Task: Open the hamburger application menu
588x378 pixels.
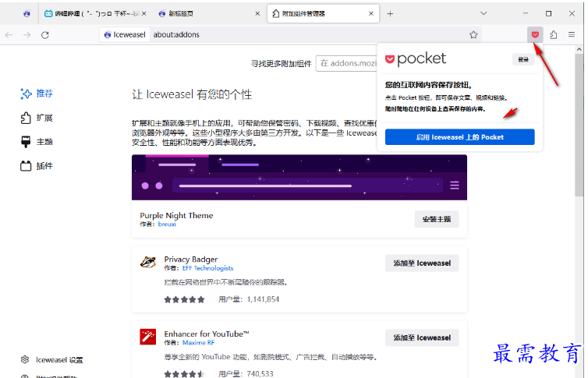Action: [x=572, y=34]
